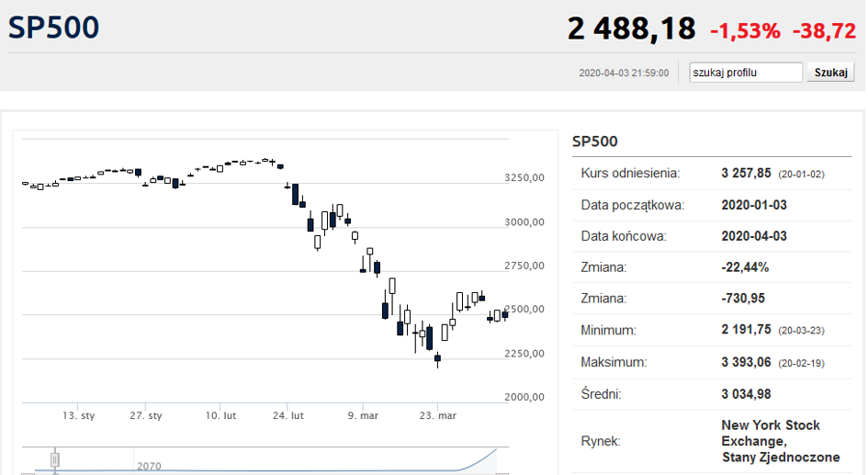
Task: Click the Szukaj button
Action: [830, 73]
